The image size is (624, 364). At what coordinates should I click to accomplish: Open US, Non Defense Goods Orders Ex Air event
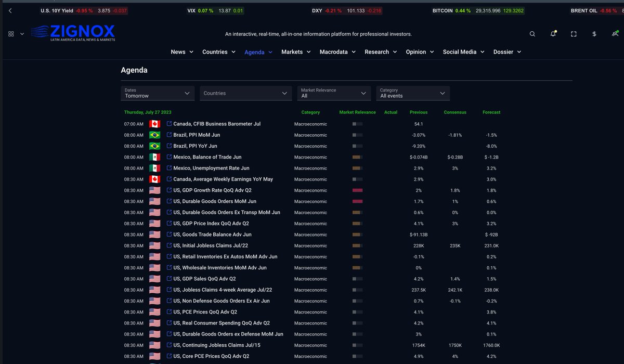click(x=222, y=301)
